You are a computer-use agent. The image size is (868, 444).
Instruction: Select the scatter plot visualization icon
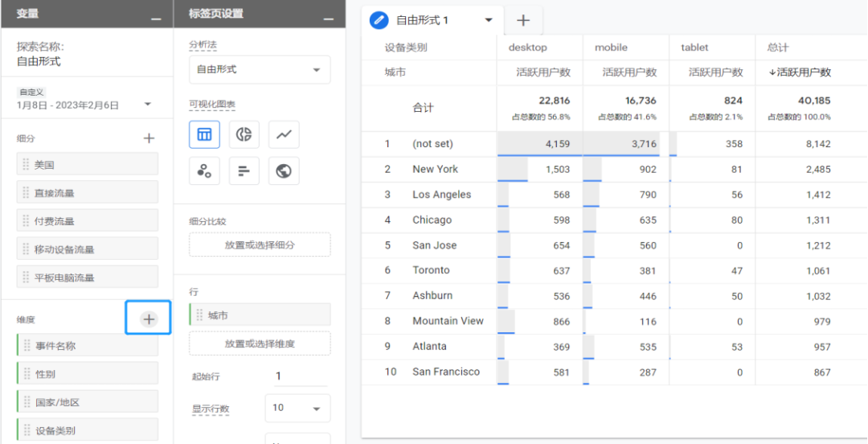204,171
